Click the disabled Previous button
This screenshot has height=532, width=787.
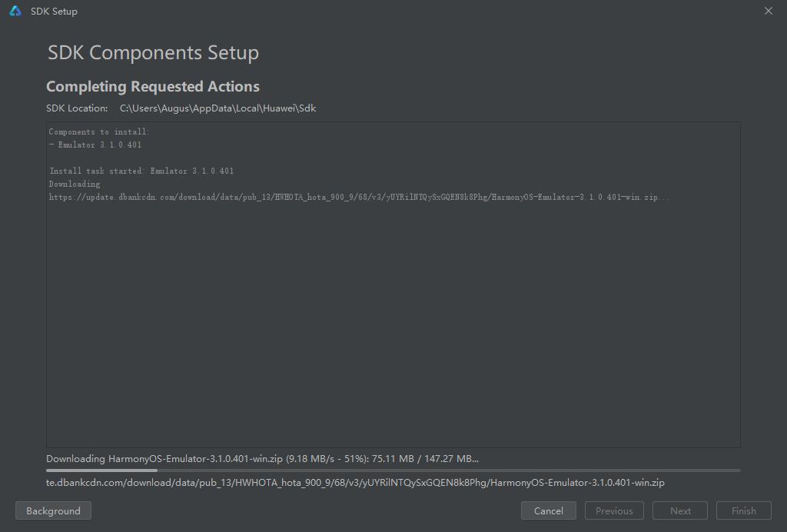click(614, 510)
